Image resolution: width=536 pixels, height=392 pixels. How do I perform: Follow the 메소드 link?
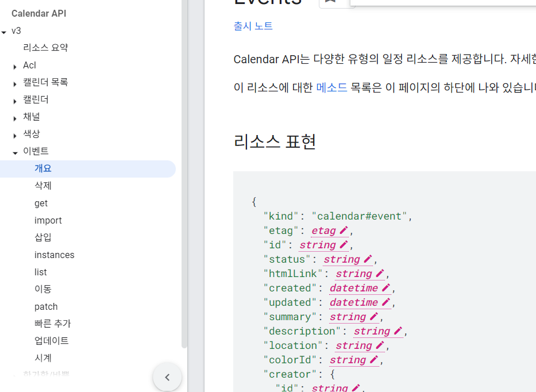[331, 87]
